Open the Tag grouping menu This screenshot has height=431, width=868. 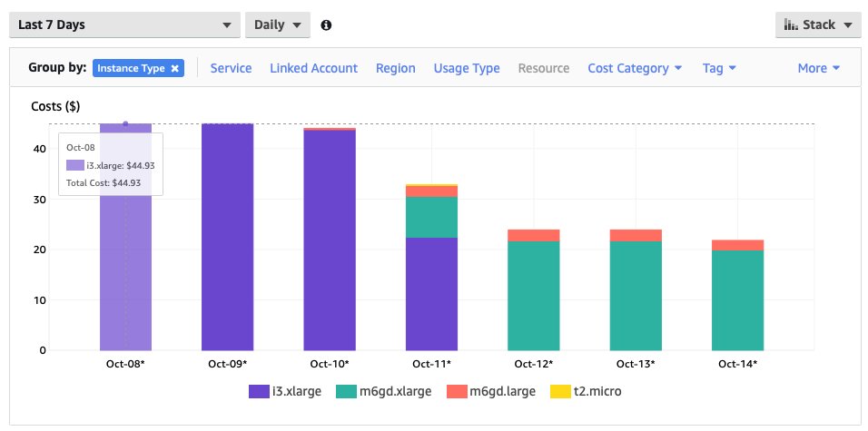(x=718, y=68)
